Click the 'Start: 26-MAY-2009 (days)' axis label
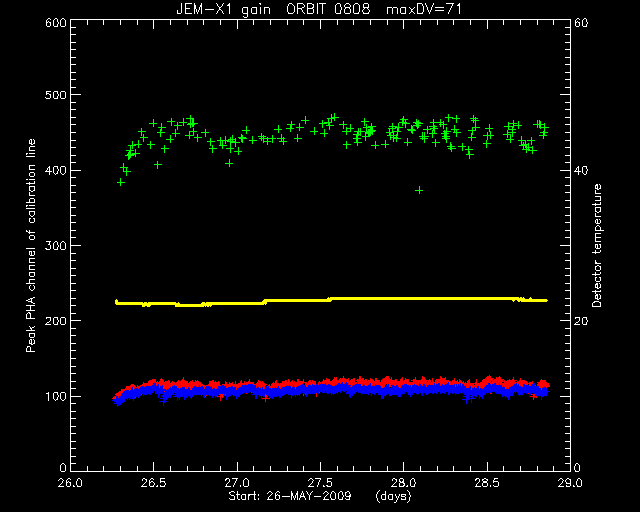640x512 pixels. (320, 496)
